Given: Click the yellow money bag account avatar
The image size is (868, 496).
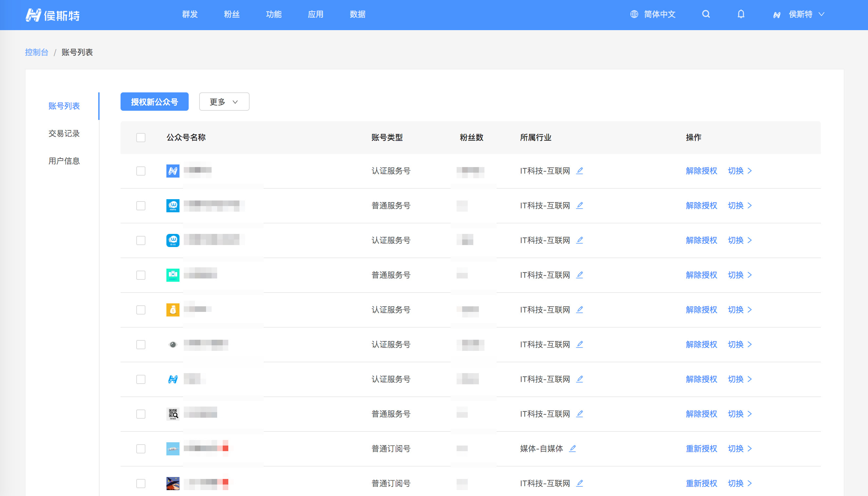Looking at the screenshot, I should (x=173, y=310).
